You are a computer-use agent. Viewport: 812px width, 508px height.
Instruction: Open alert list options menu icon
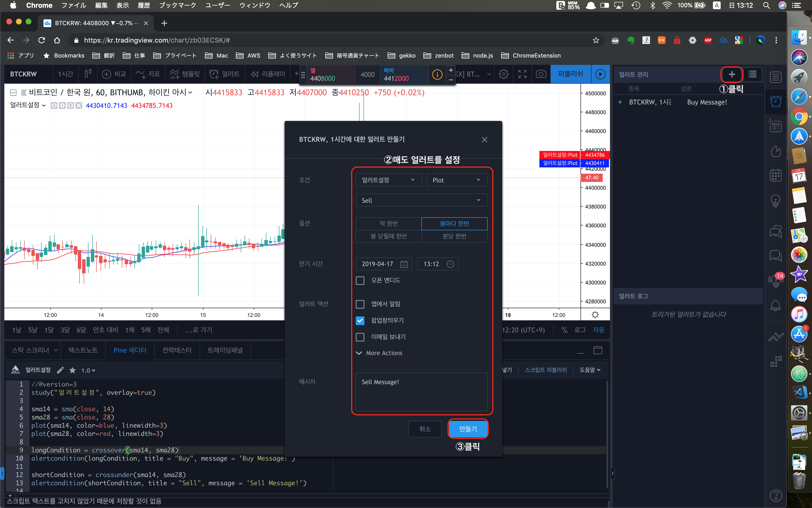[x=753, y=74]
